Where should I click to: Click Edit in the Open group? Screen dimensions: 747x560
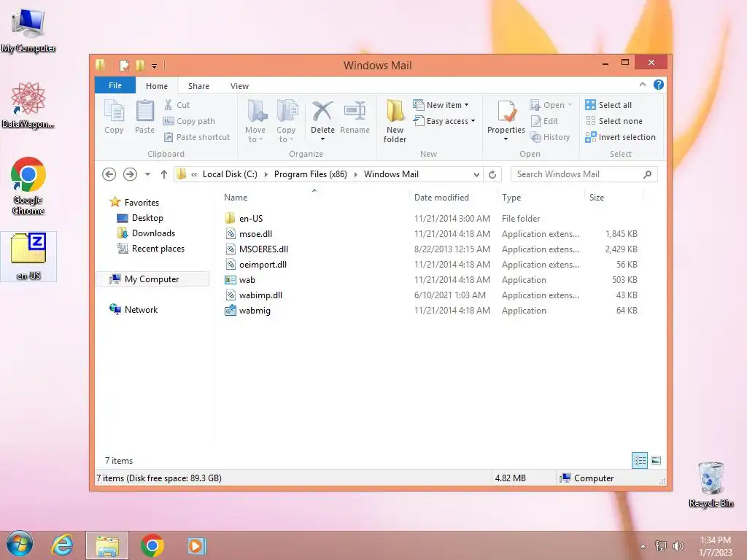pyautogui.click(x=544, y=121)
